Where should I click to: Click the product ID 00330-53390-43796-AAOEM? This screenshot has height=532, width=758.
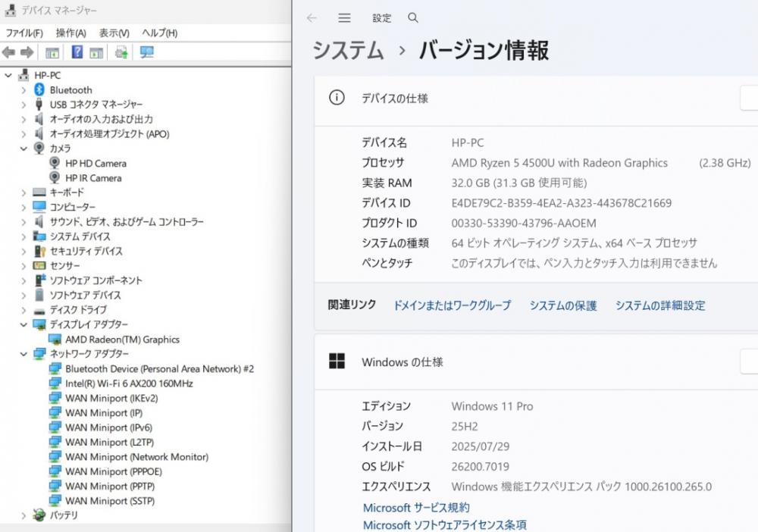[x=524, y=224]
